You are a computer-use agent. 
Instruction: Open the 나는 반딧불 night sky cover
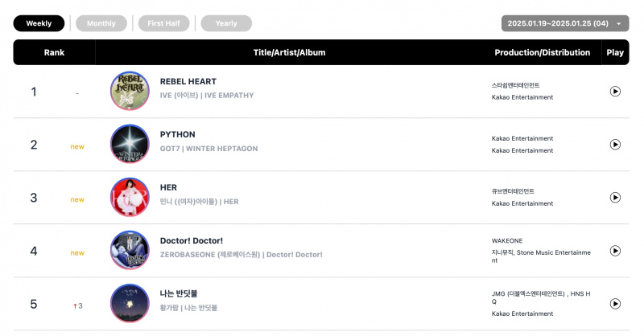(130, 304)
